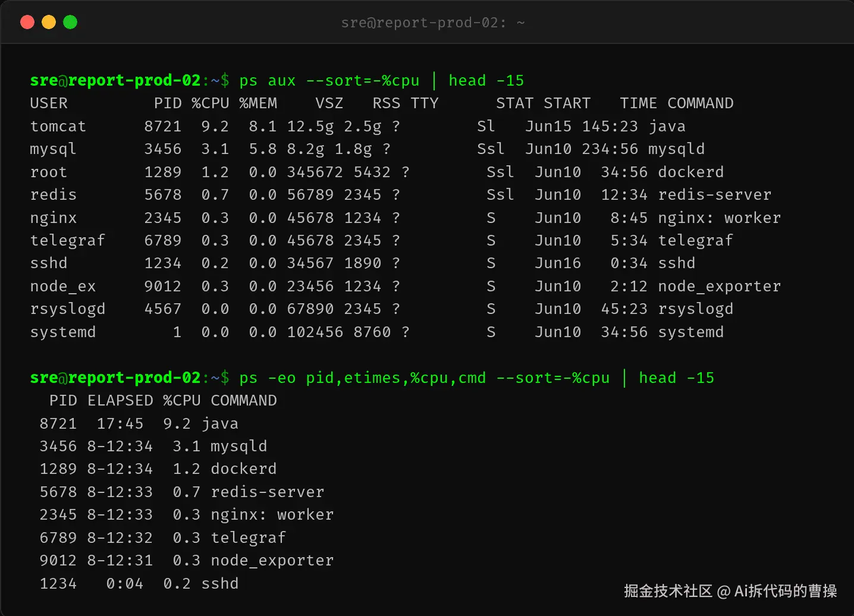The height and width of the screenshot is (616, 854).
Task: Click the 12.5g VSZ value for java
Action: 310,126
